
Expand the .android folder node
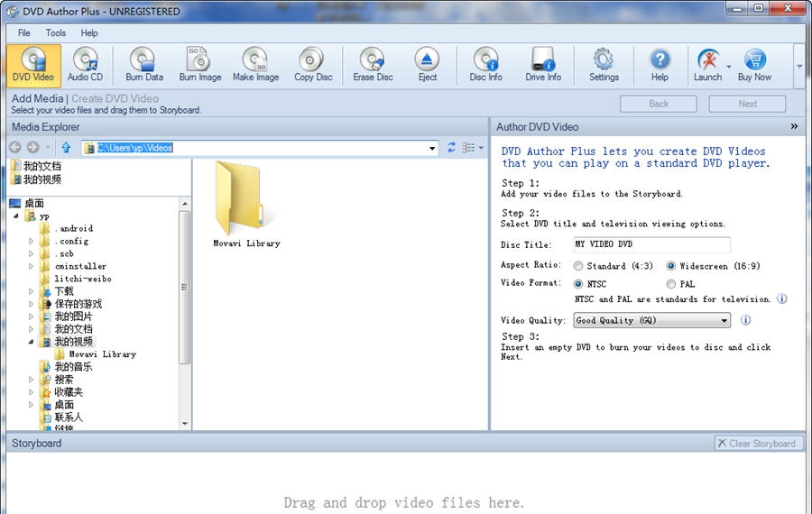point(32,229)
